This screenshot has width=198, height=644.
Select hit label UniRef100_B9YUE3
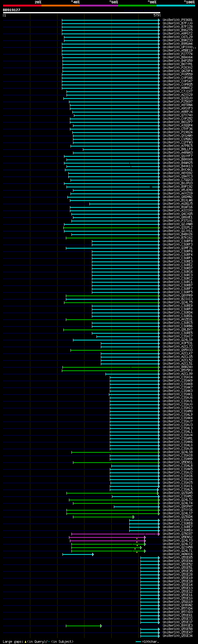[178, 626]
